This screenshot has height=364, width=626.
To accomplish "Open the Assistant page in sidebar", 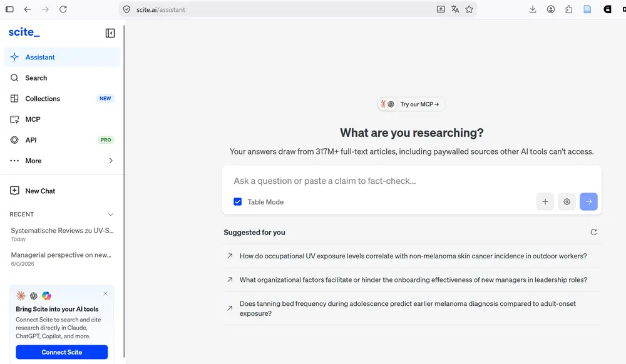I will tap(62, 57).
